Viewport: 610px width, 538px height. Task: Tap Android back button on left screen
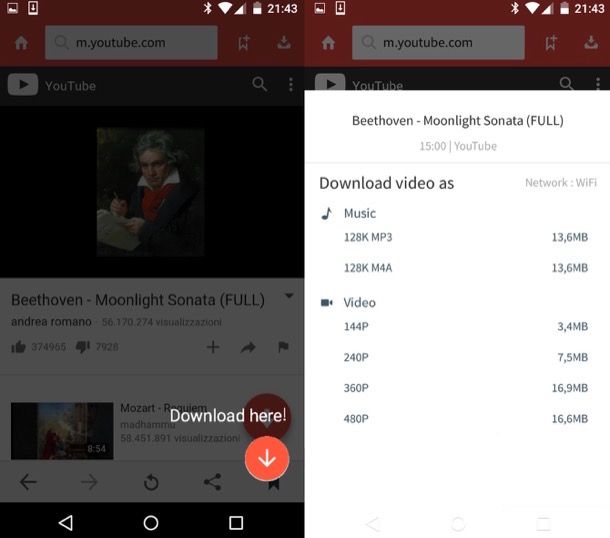point(66,523)
